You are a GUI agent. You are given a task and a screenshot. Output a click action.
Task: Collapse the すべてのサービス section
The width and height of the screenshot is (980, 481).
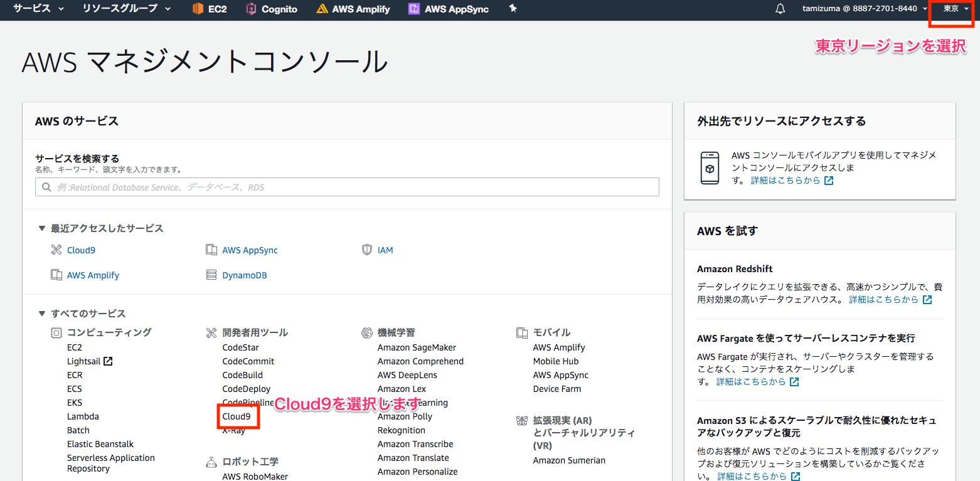[x=42, y=314]
